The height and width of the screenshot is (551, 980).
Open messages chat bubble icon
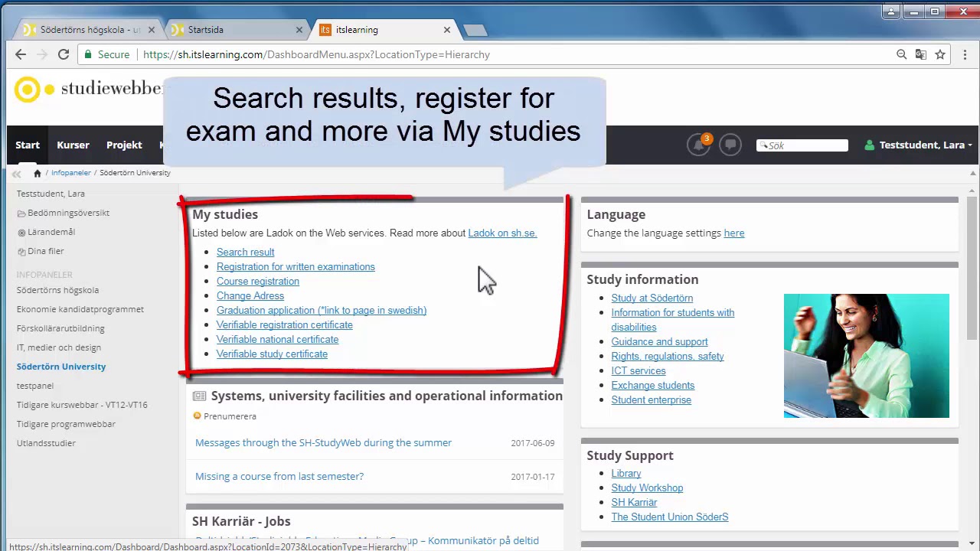730,145
